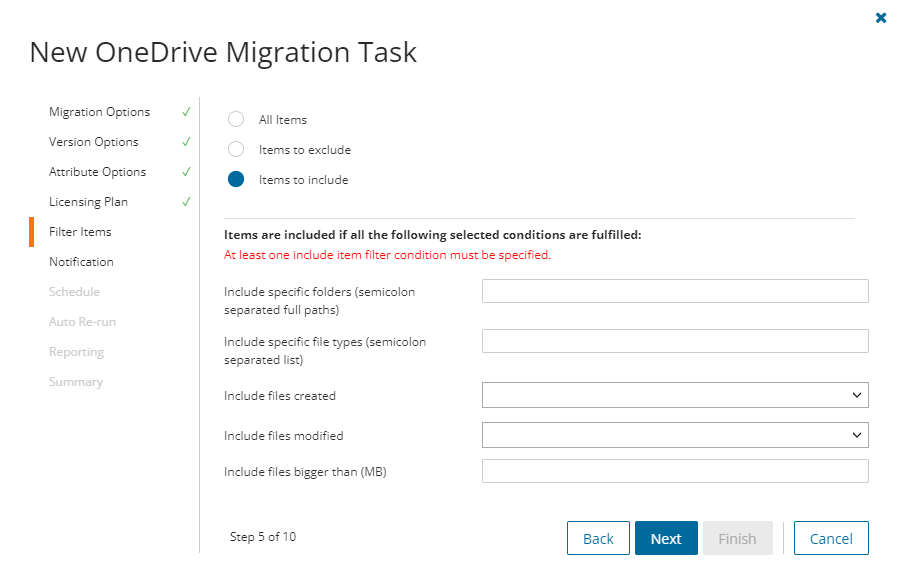Open the Version Options step
Viewport: 899px width, 585px height.
click(94, 142)
